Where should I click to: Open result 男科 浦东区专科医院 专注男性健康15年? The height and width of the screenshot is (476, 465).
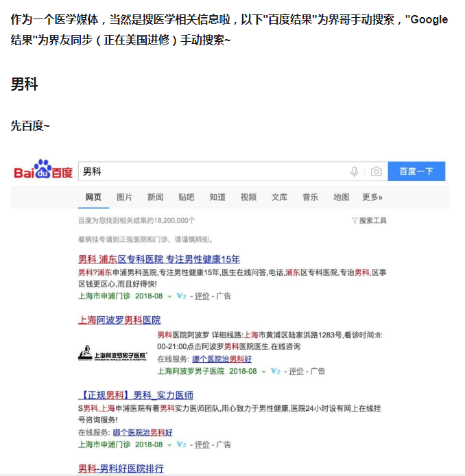point(159,259)
